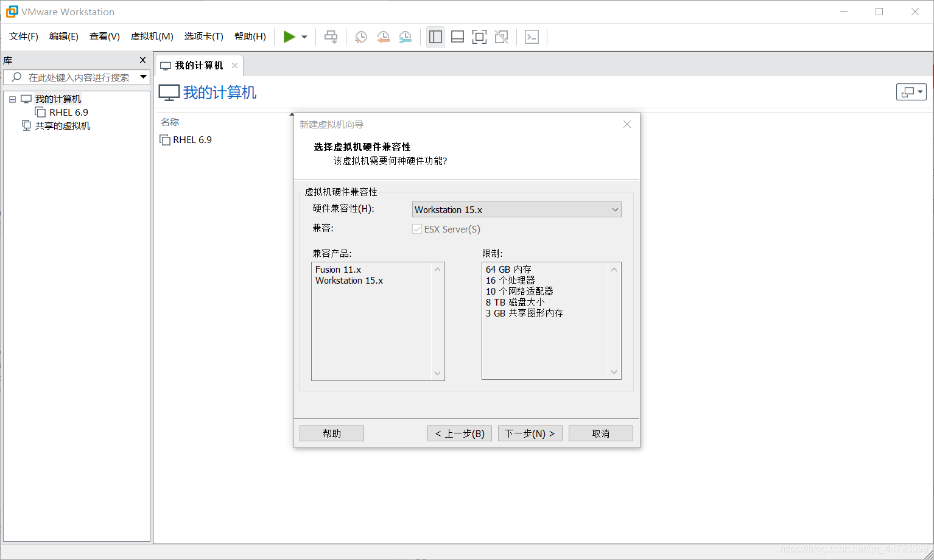
Task: Open the 虚拟机(M) menu
Action: (x=152, y=37)
